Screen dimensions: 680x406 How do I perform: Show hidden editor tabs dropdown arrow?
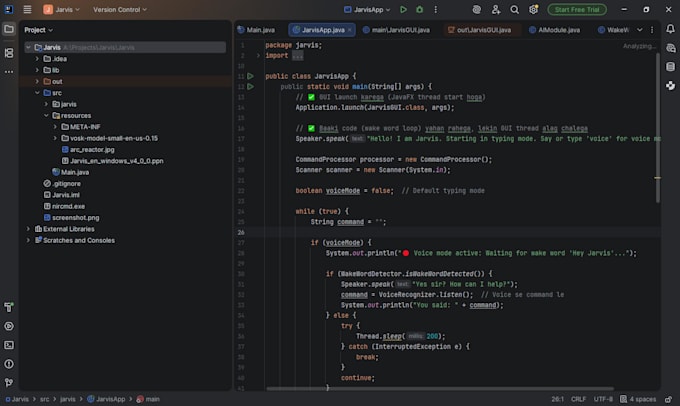pyautogui.click(x=640, y=30)
